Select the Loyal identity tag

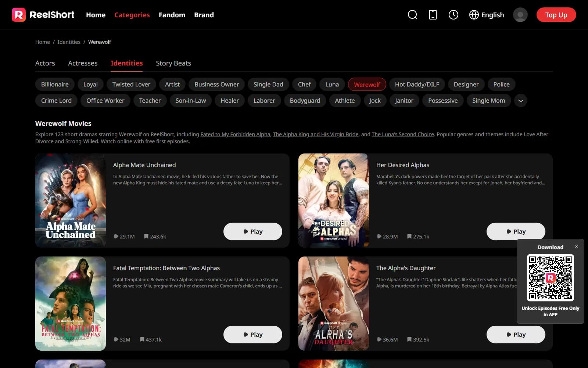90,84
